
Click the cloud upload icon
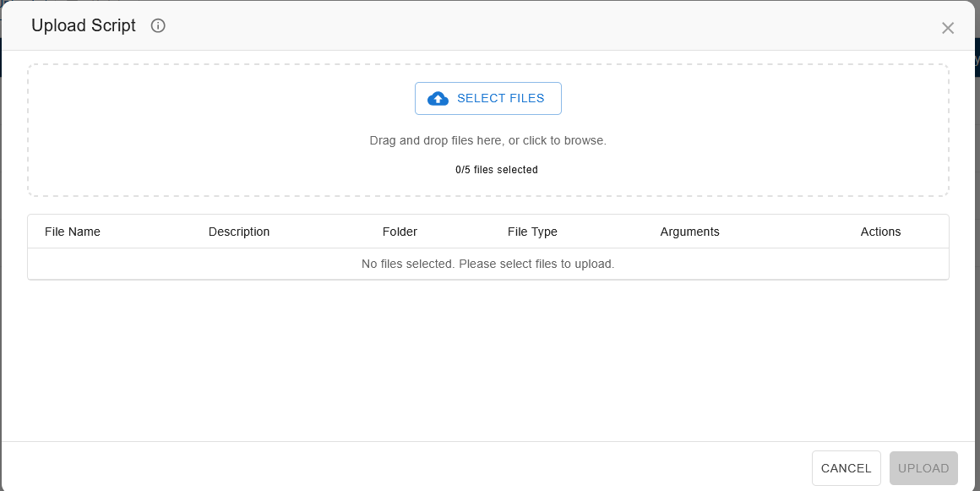[438, 98]
